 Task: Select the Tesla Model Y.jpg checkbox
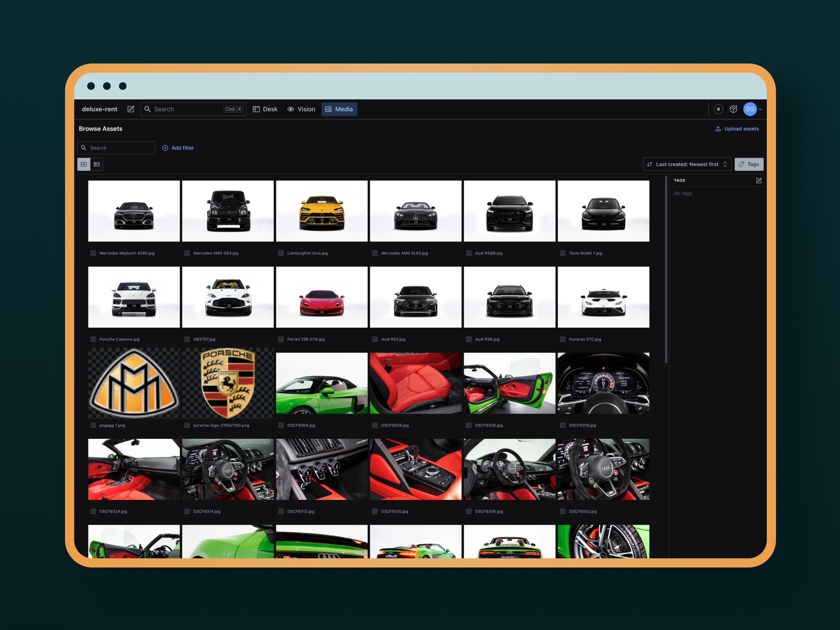point(562,253)
